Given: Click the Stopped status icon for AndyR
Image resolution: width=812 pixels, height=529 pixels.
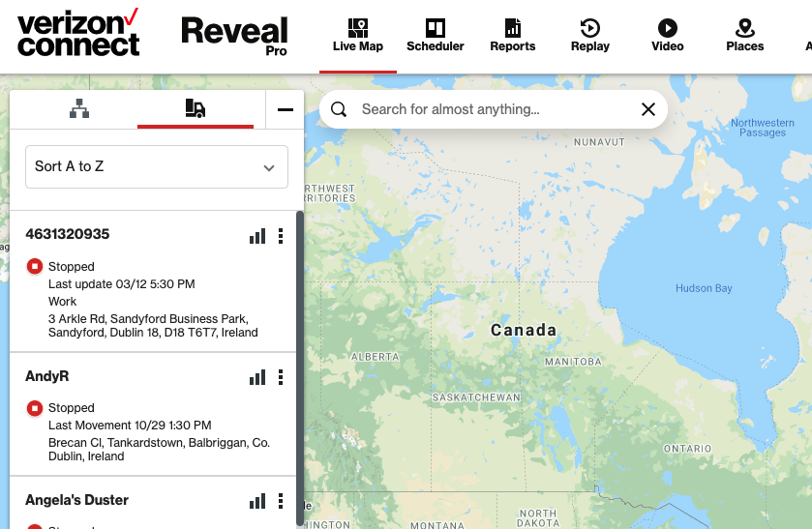Looking at the screenshot, I should tap(35, 408).
